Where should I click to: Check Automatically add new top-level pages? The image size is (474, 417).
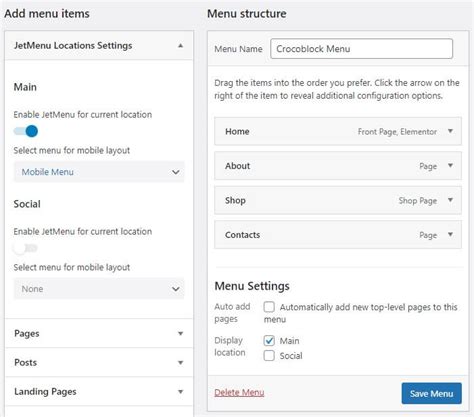coord(269,307)
